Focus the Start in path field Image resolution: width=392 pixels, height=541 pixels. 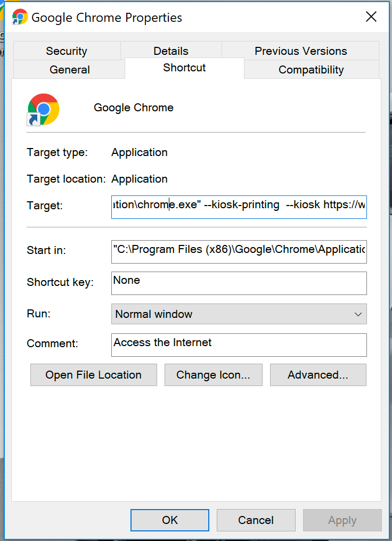click(x=239, y=250)
